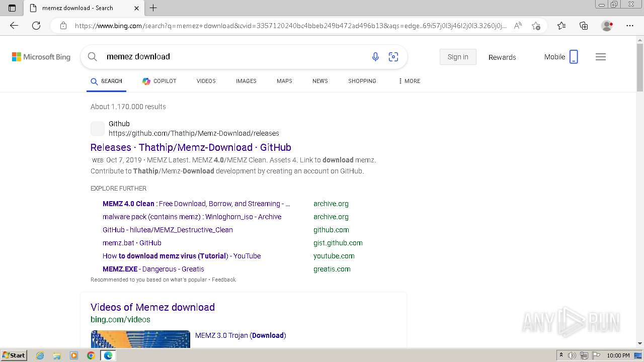Open Google Chrome from taskbar
The width and height of the screenshot is (644, 362).
91,355
